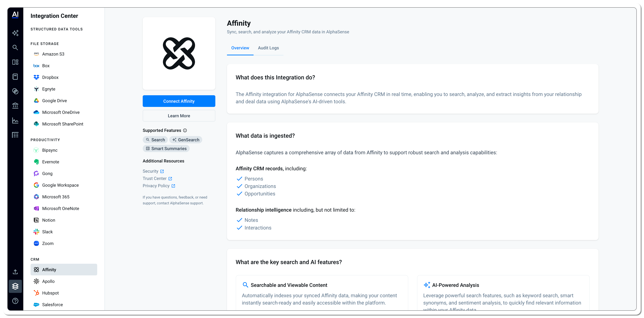Select Bipsync in the Productivity list
644x318 pixels.
click(x=64, y=150)
